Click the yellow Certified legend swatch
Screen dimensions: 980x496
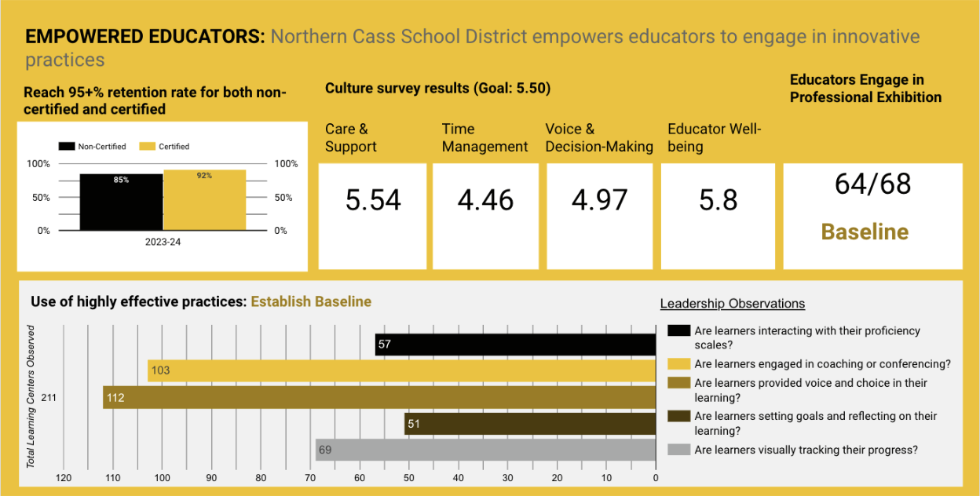coord(147,146)
